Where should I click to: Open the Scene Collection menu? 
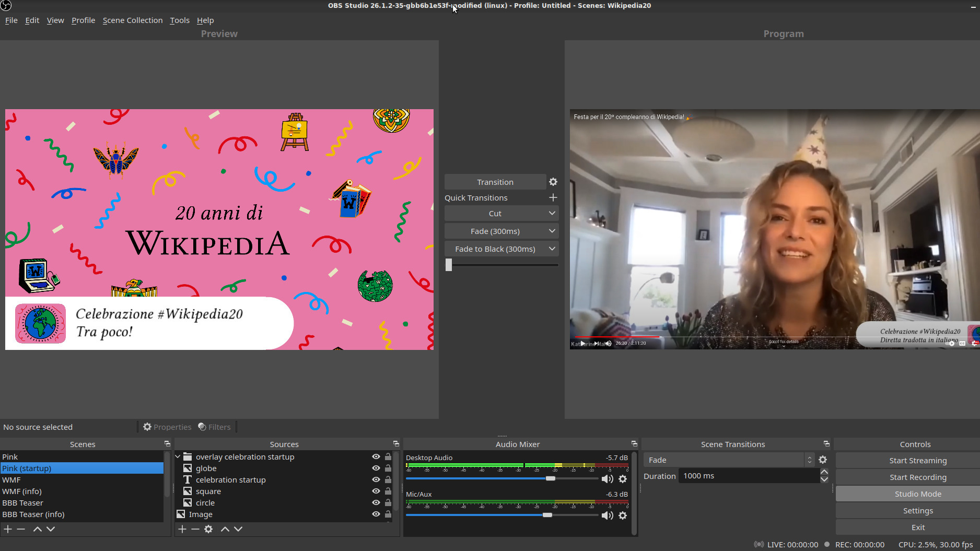tap(133, 20)
